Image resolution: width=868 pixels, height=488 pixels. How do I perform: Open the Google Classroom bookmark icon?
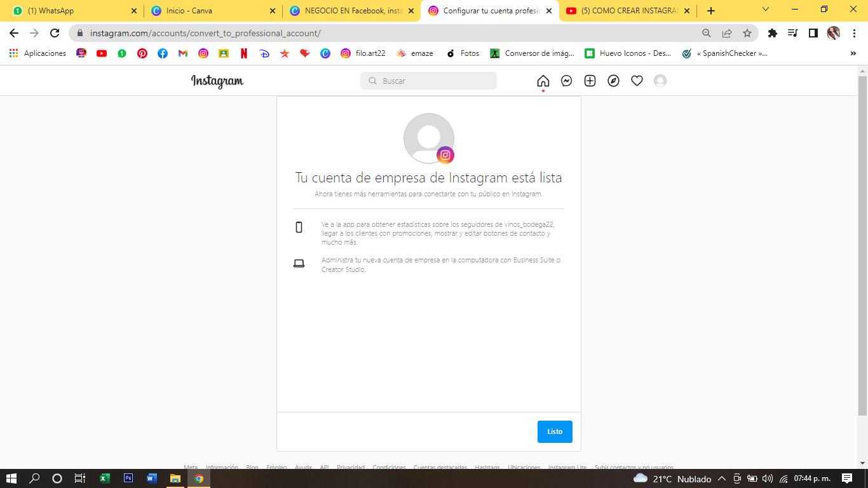pos(224,53)
